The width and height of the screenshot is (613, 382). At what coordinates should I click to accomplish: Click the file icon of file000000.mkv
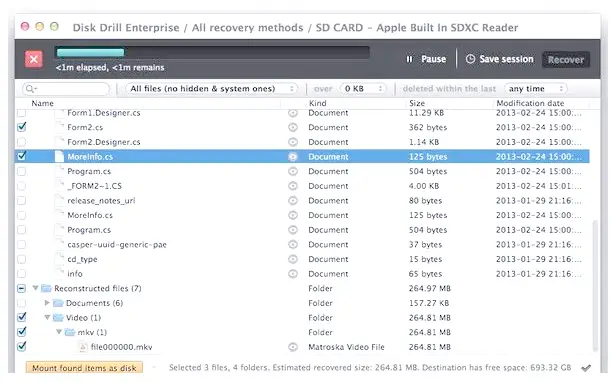[83, 347]
